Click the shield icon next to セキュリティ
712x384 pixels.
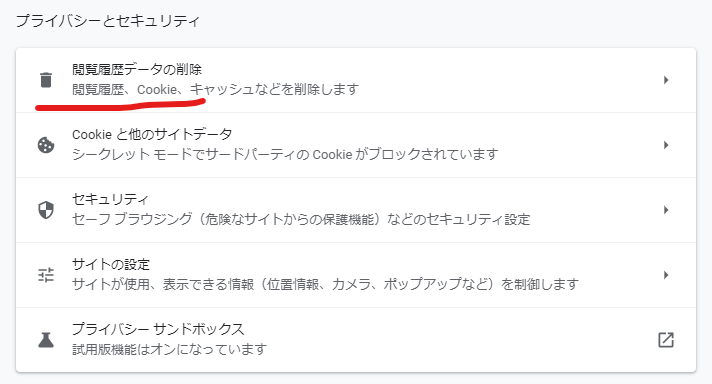(46, 210)
